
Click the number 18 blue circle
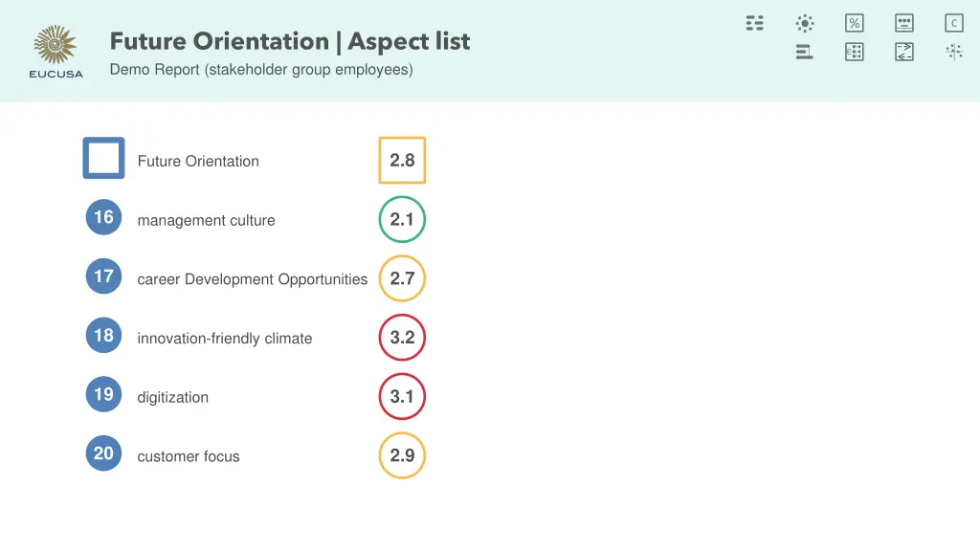pyautogui.click(x=103, y=336)
